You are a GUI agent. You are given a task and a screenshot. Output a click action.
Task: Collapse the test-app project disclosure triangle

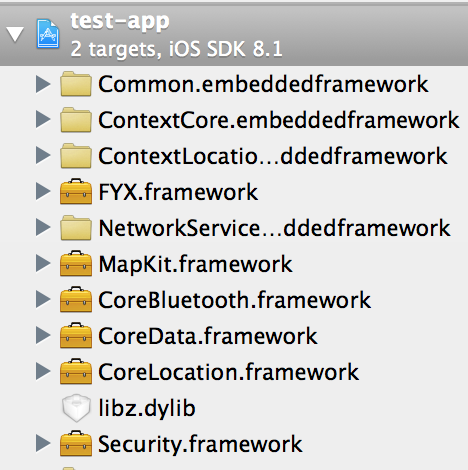click(x=15, y=34)
